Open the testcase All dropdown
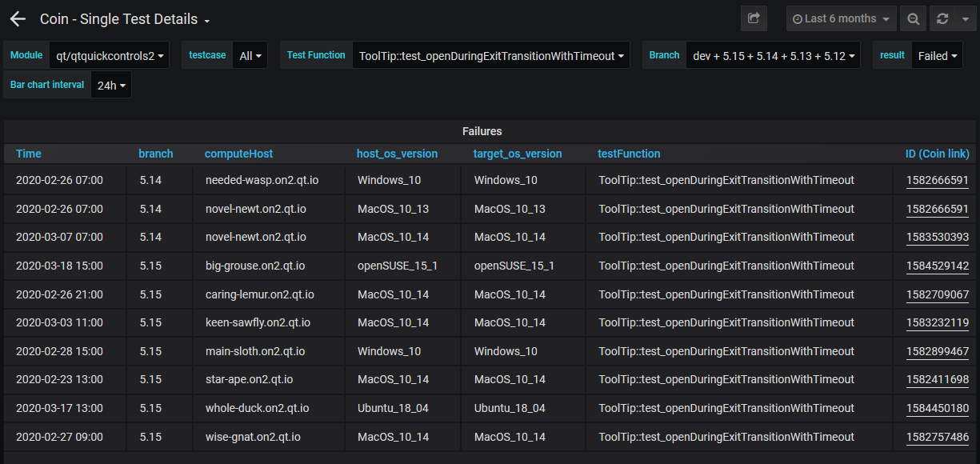 (250, 56)
